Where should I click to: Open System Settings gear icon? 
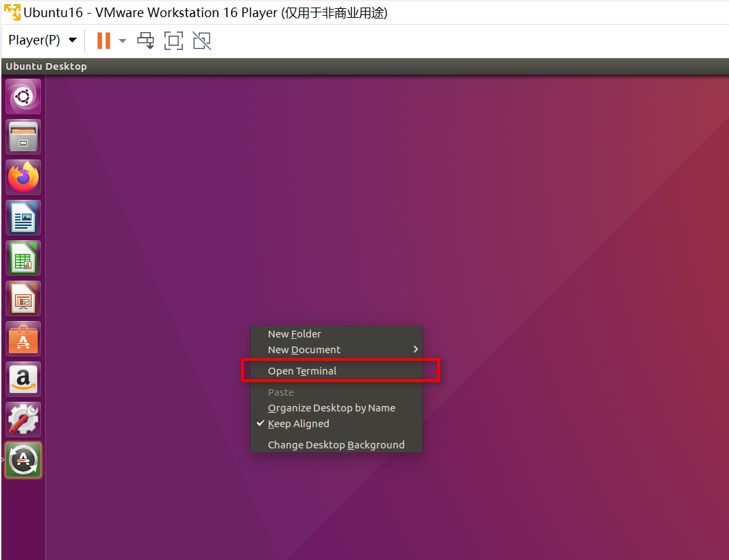(x=23, y=420)
